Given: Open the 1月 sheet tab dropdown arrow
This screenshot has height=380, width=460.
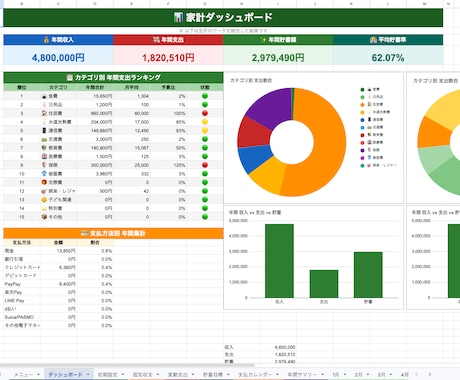Looking at the screenshot, I should point(345,375).
